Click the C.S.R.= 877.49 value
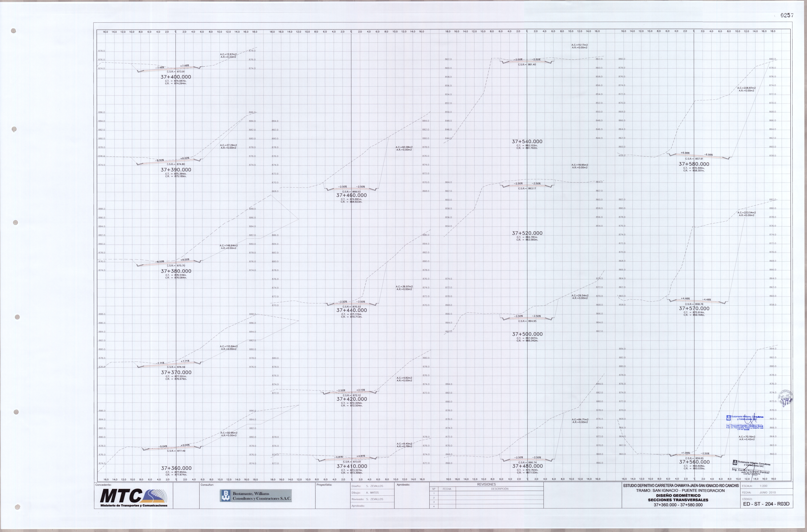Screen dimensions: 807x532 [x=176, y=451]
